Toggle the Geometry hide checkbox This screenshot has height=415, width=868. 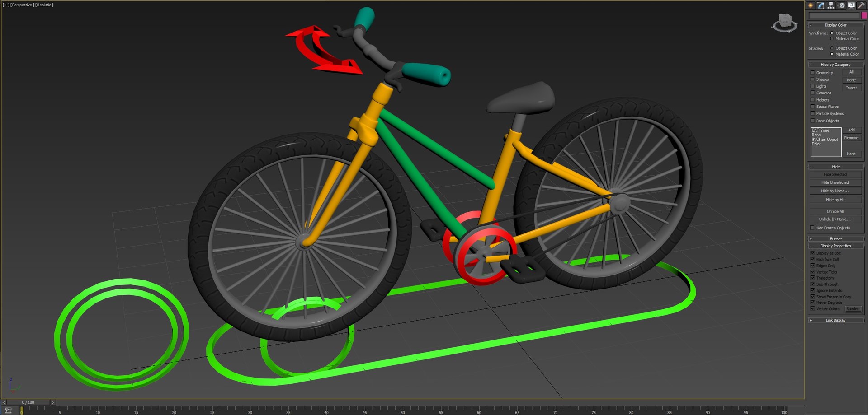point(812,72)
